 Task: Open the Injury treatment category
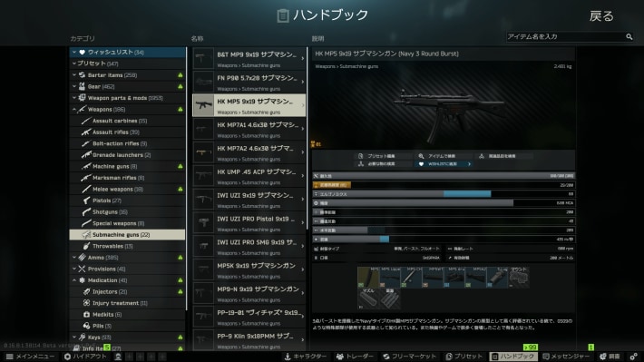[127, 303]
